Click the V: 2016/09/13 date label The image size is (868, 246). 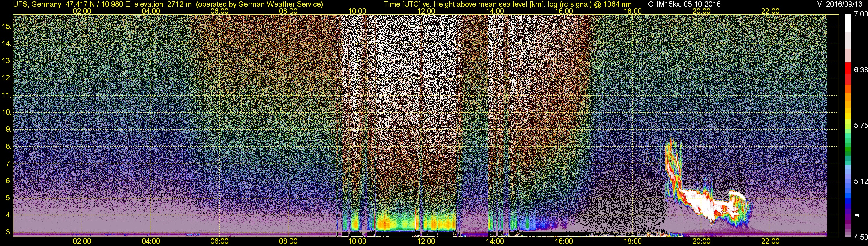click(839, 4)
